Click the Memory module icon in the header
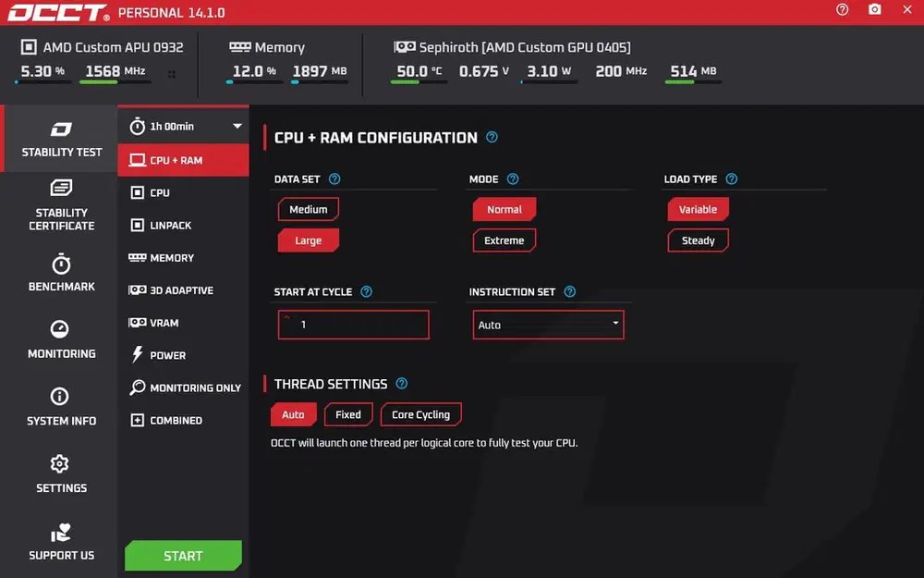Viewport: 924px width, 578px height. click(x=240, y=46)
